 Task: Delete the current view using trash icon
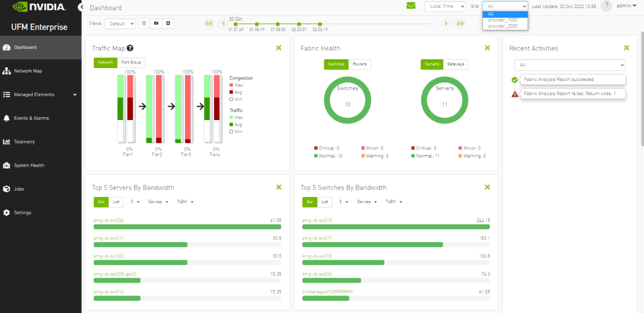[x=143, y=23]
